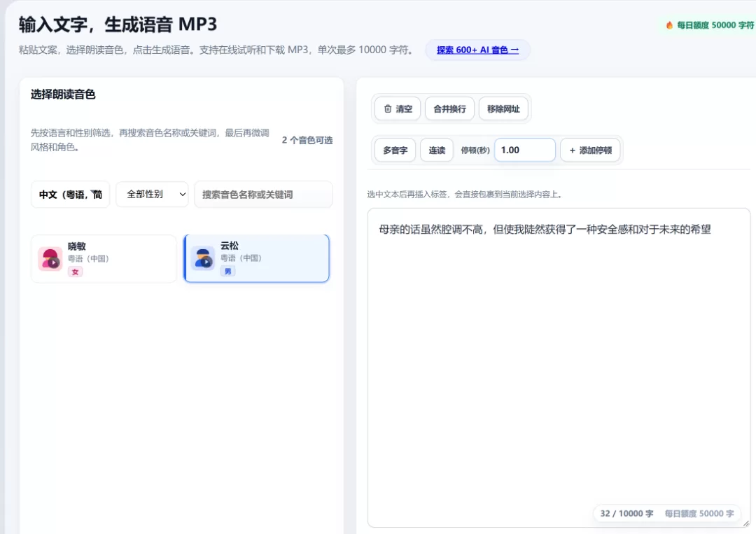Click into the main text input area
The width and height of the screenshot is (756, 534).
pos(559,367)
